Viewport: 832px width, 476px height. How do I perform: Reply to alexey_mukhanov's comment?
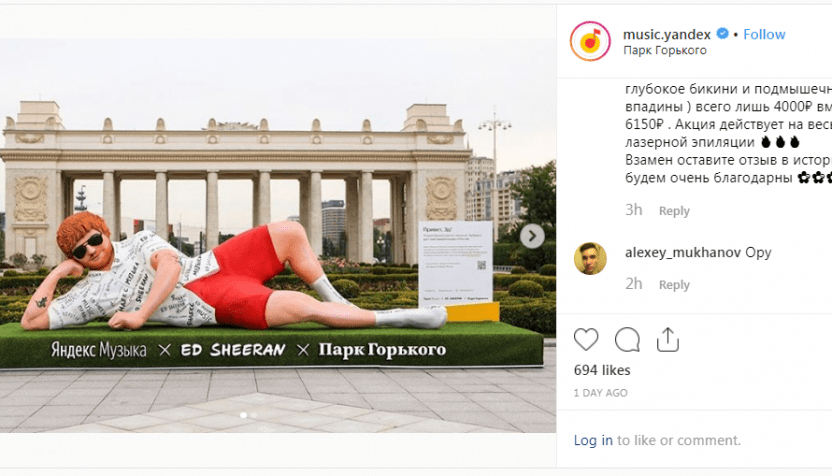pos(674,284)
